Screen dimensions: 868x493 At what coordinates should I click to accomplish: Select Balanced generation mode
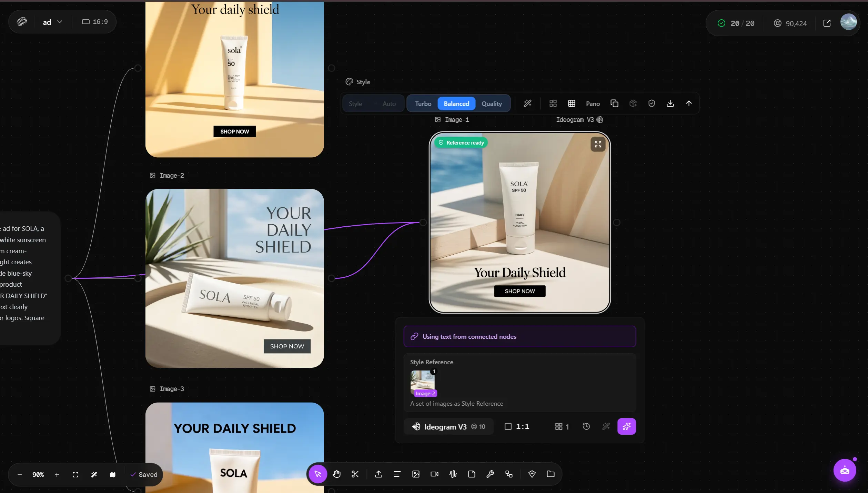pyautogui.click(x=456, y=103)
